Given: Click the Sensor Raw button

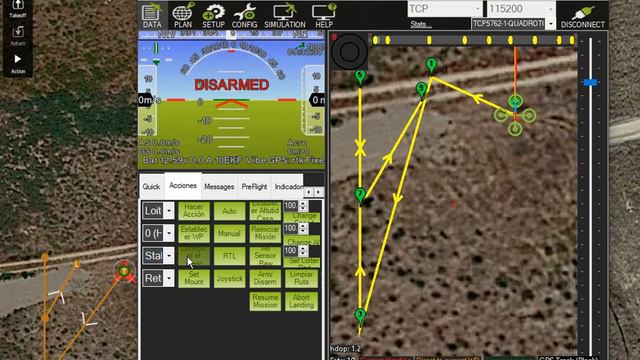Looking at the screenshot, I should (x=265, y=256).
